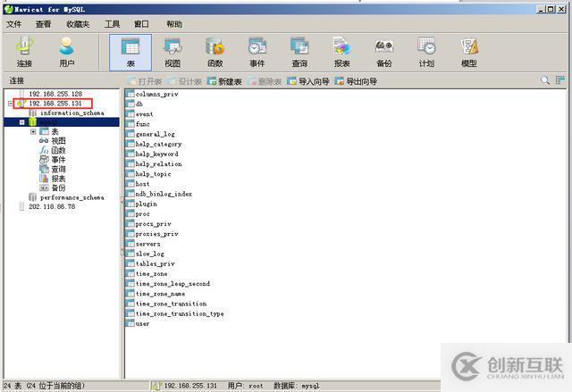The image size is (572, 392).
Task: Select 备份 (Backup) node in tree
Action: [x=58, y=188]
